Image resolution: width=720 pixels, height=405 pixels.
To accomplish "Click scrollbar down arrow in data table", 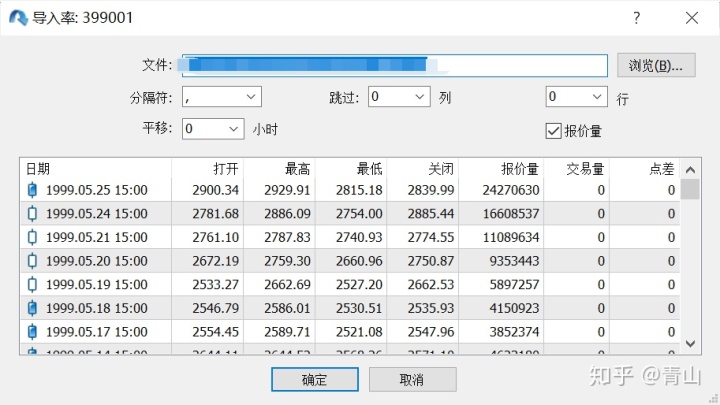I will (690, 343).
